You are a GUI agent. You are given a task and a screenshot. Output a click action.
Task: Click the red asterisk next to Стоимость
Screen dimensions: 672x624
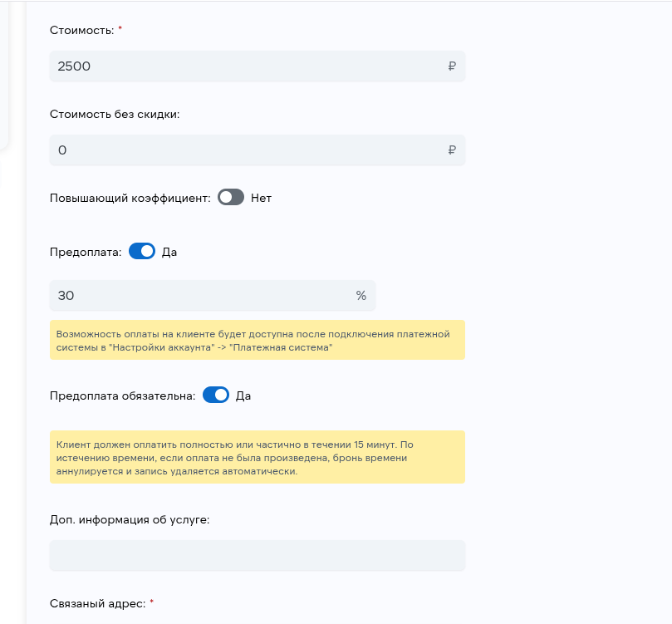[121, 27]
